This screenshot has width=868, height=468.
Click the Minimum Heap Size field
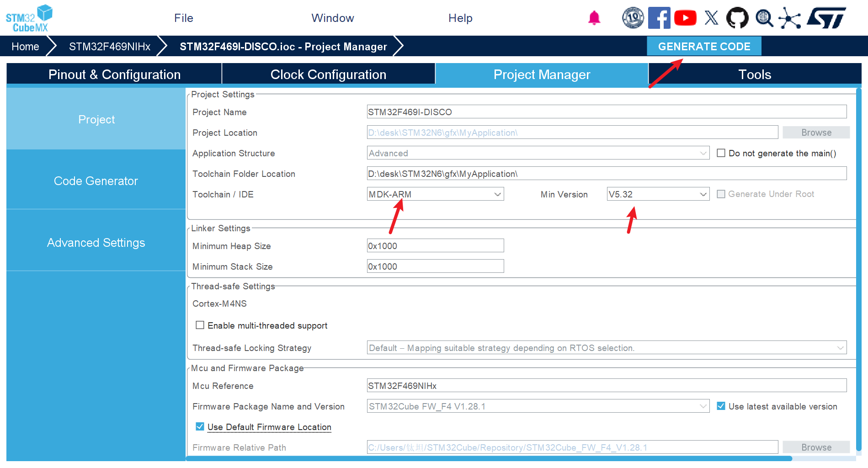(x=435, y=246)
